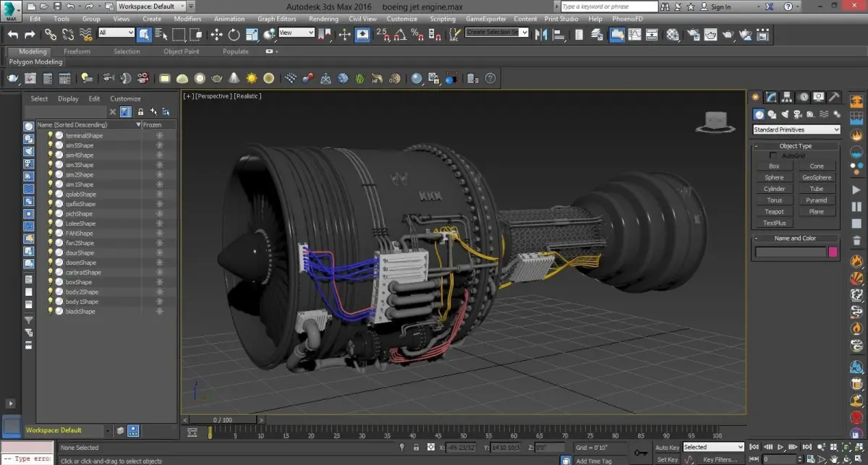This screenshot has height=465, width=868.
Task: Open the Standard Primitives dropdown
Action: (796, 130)
